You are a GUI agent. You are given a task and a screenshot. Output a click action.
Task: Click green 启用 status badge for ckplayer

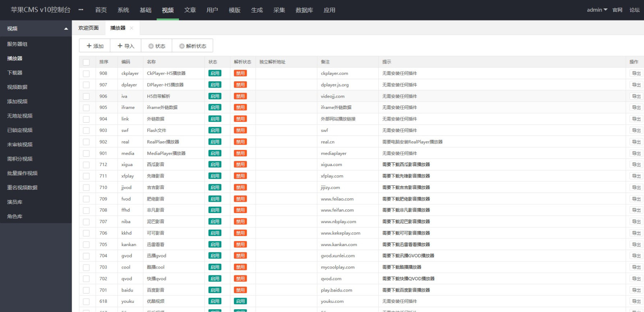pos(215,74)
